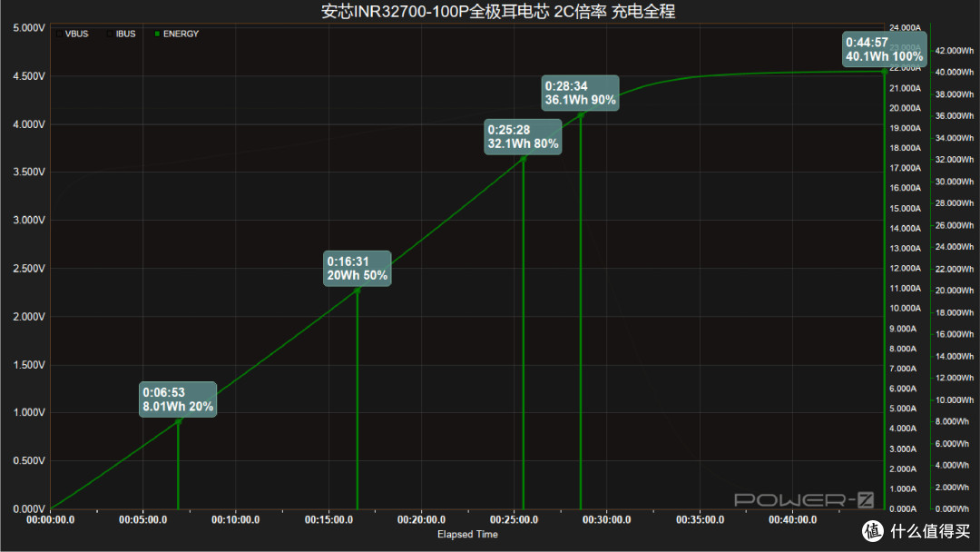Image resolution: width=980 pixels, height=552 pixels.
Task: Click the 00:05:00.0 time axis tick
Action: pos(142,520)
